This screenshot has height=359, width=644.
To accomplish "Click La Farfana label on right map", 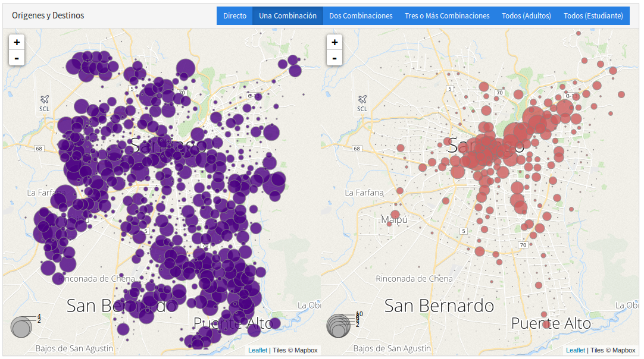I will click(x=364, y=193).
